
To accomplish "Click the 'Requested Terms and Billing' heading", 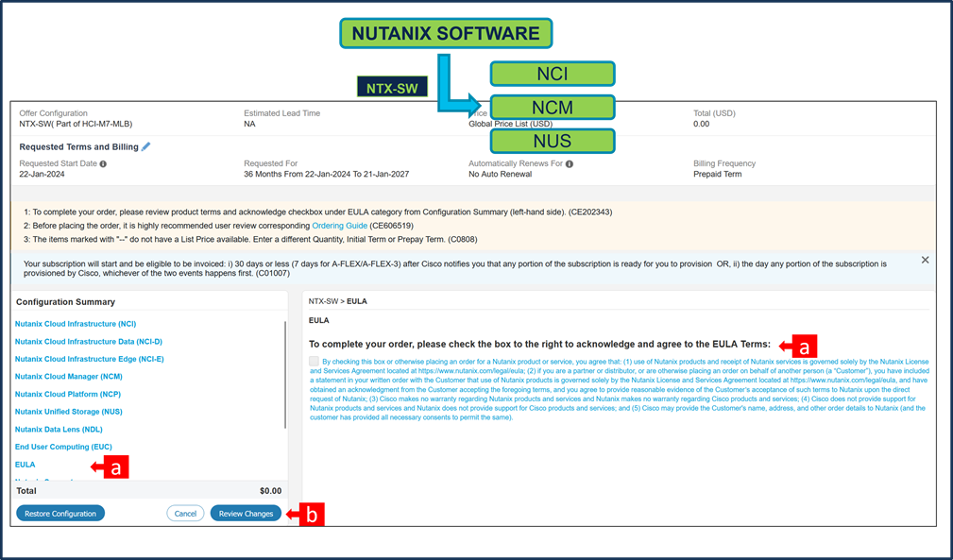I will (79, 147).
